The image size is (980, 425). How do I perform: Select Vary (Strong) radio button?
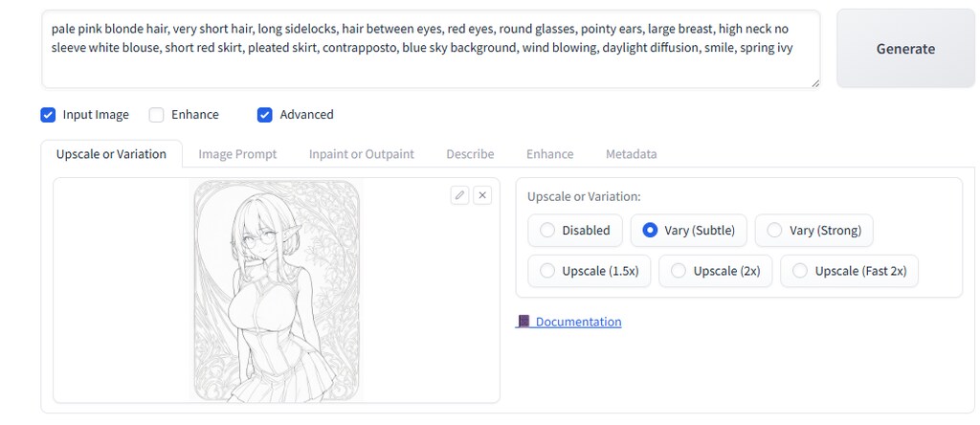click(775, 231)
